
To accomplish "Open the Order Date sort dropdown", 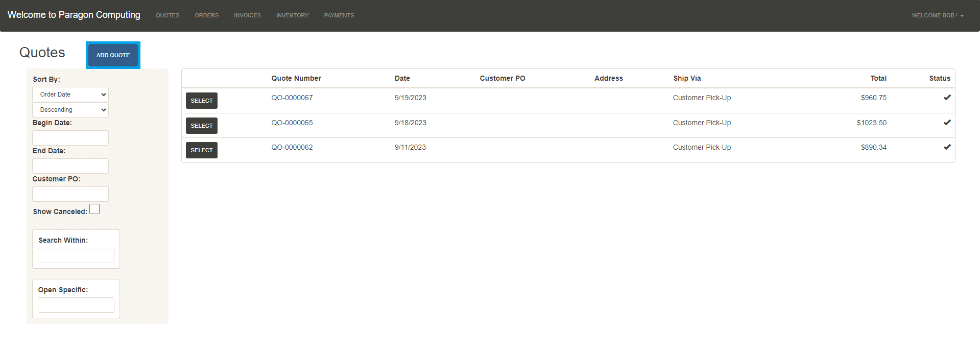I will pyautogui.click(x=70, y=95).
